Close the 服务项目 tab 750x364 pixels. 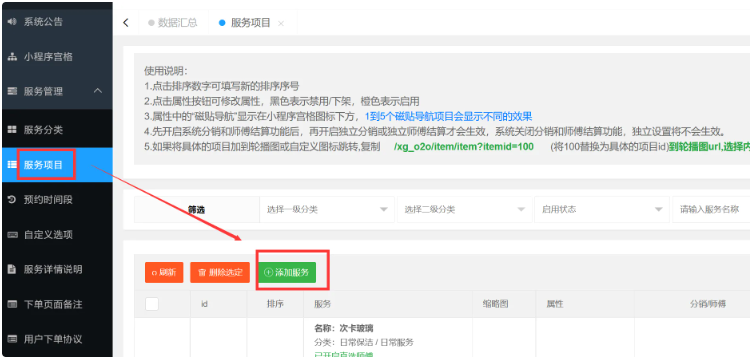[281, 23]
